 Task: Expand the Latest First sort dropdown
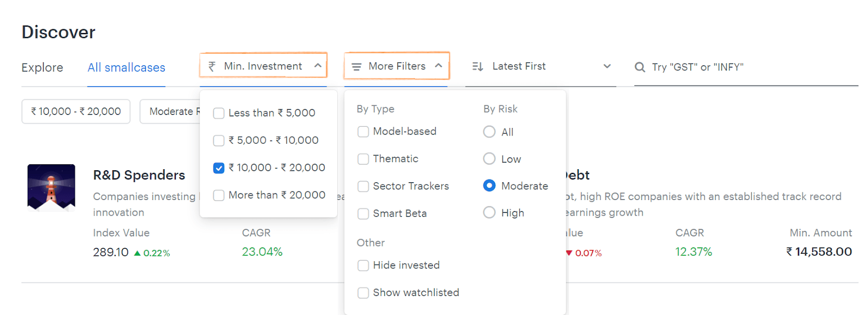click(607, 66)
